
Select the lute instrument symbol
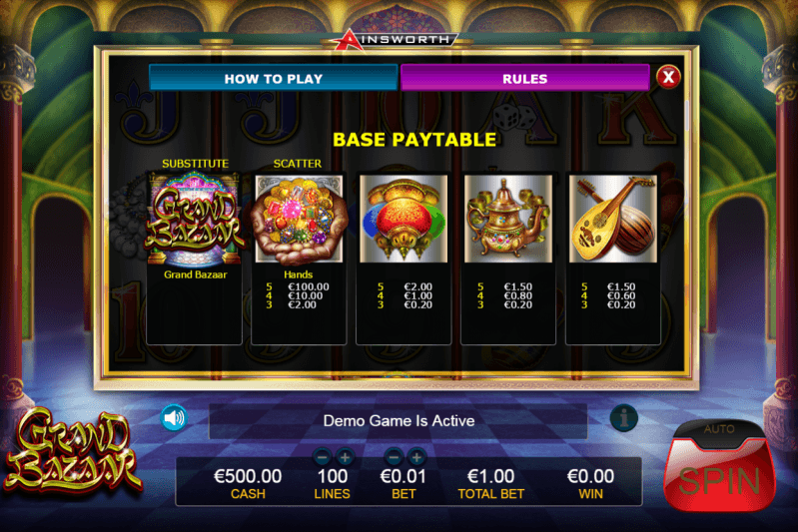(613, 219)
